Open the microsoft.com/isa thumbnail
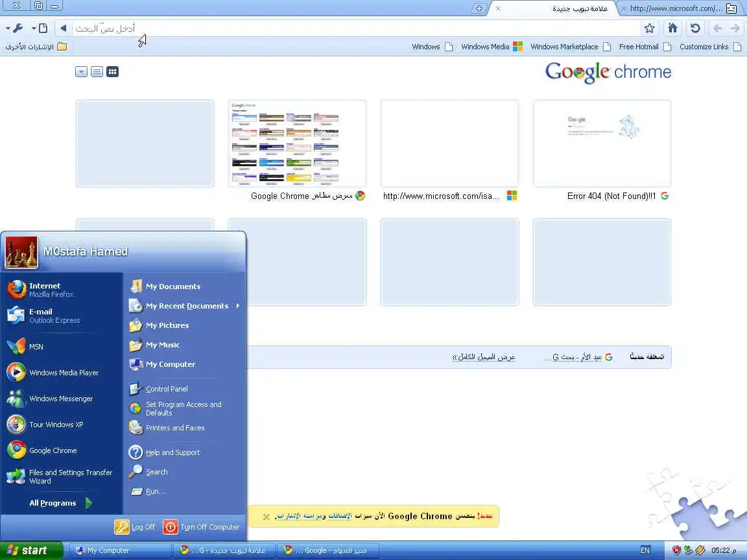This screenshot has height=560, width=747. pyautogui.click(x=450, y=143)
